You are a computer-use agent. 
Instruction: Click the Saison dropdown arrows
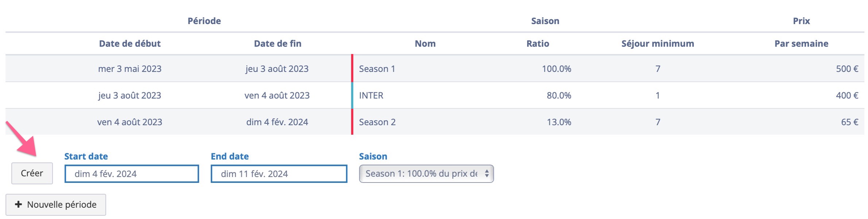[487, 174]
